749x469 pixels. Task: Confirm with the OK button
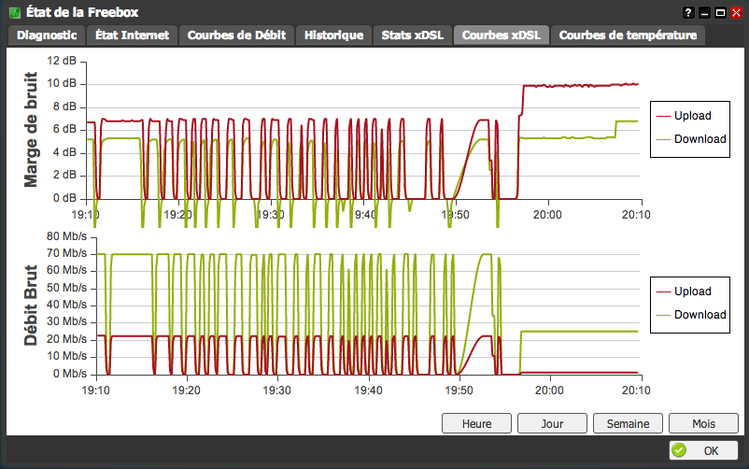coord(704,450)
